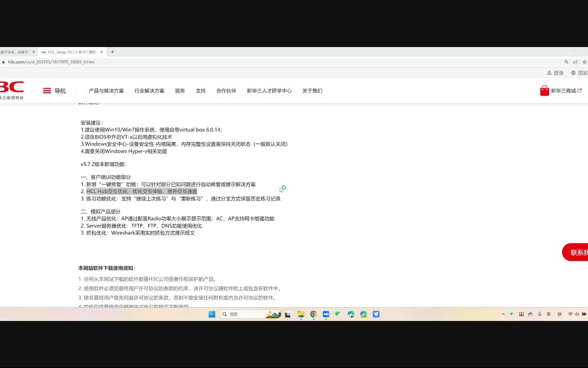Click the screen projection tray icon
Screen dimensions: 588x368
[521, 314]
